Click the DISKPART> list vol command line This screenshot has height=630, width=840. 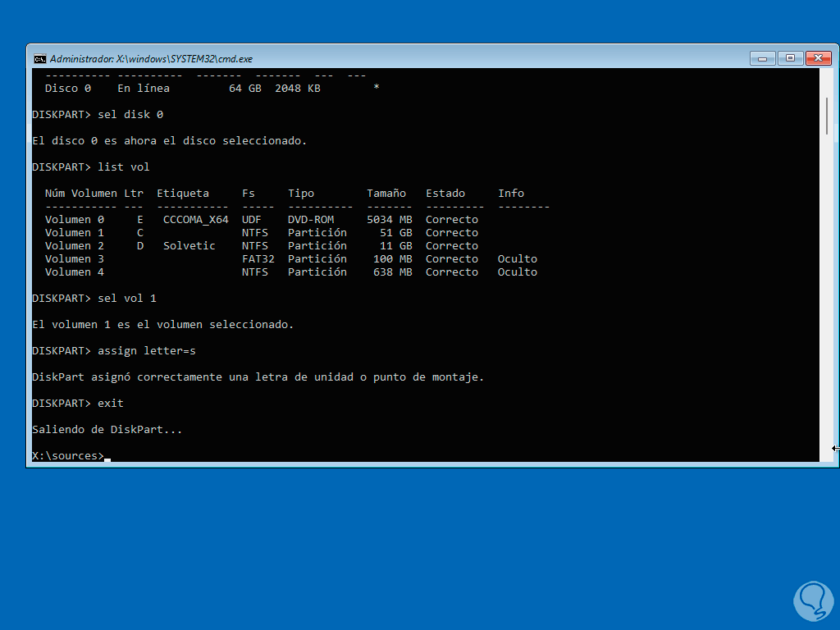[90, 167]
